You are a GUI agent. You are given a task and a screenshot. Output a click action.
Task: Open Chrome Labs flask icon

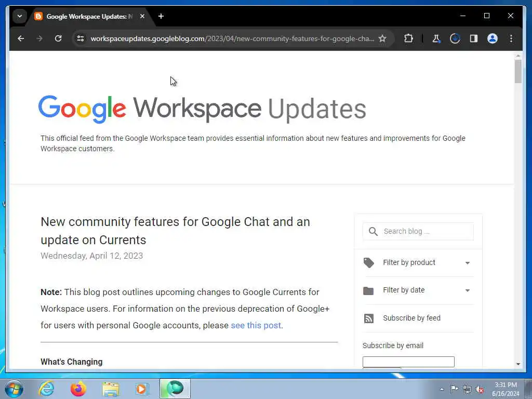coord(436,38)
